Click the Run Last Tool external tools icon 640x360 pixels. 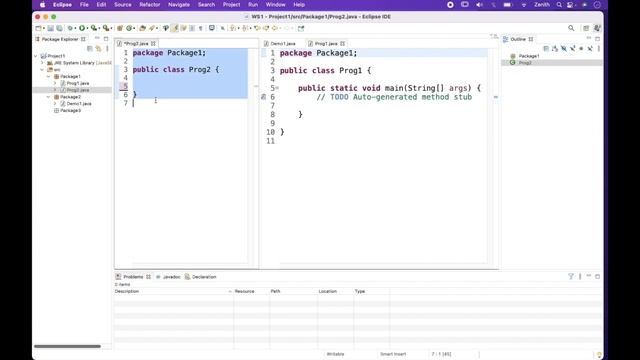tap(106, 28)
